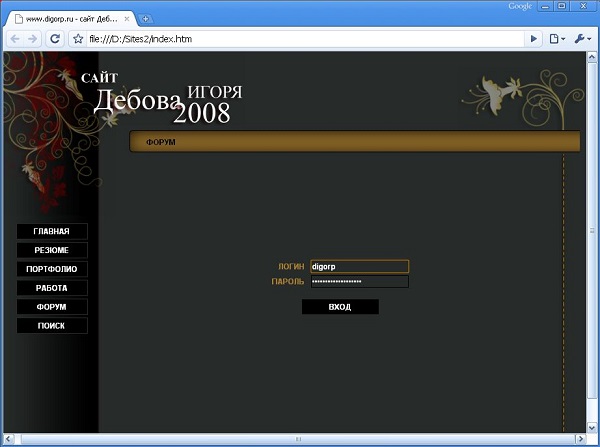The width and height of the screenshot is (600, 447).
Task: Bookmark the page with the star icon
Action: pyautogui.click(x=78, y=39)
